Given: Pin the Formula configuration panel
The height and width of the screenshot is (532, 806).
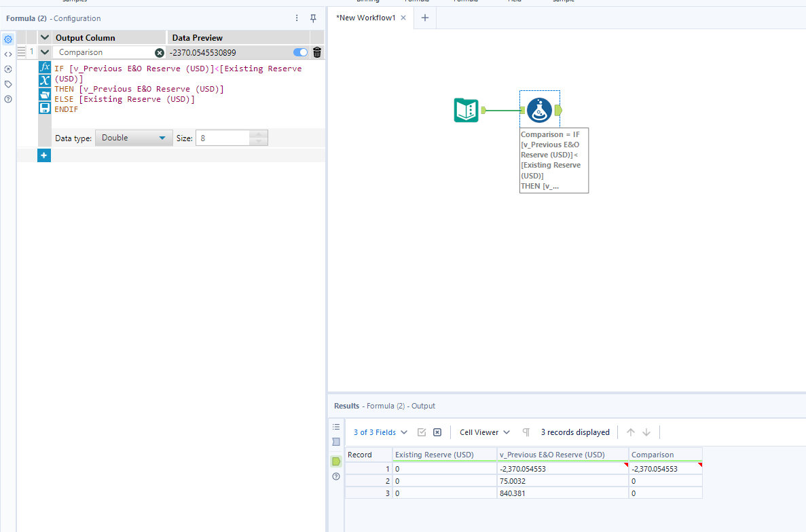Looking at the screenshot, I should (x=313, y=18).
